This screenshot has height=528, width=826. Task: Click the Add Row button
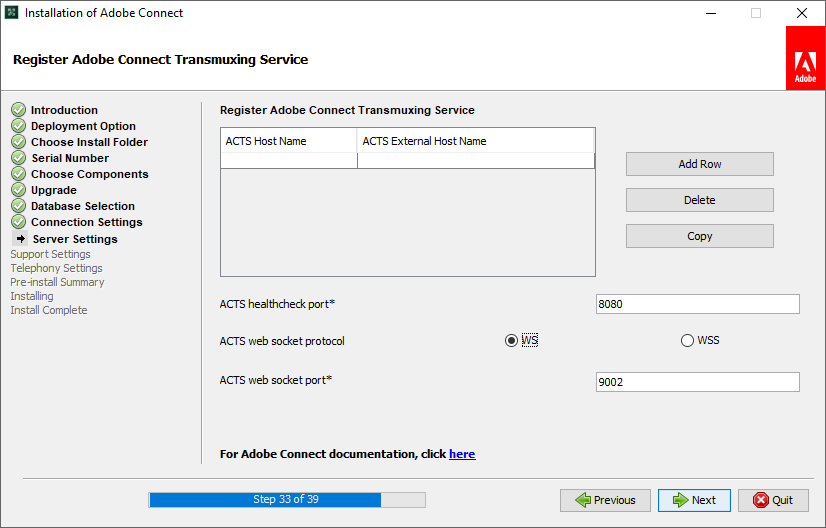[700, 164]
